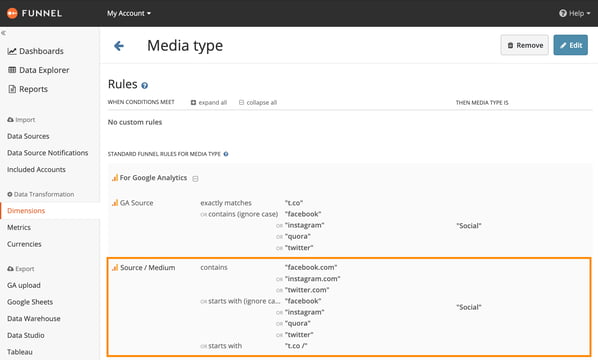Go back using the blue arrow
The image size is (598, 360).
click(119, 46)
